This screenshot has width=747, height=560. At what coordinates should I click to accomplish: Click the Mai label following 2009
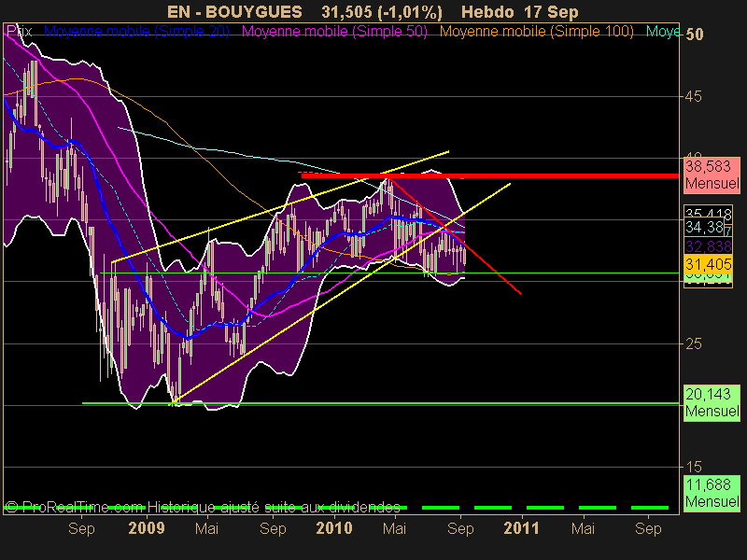206,528
